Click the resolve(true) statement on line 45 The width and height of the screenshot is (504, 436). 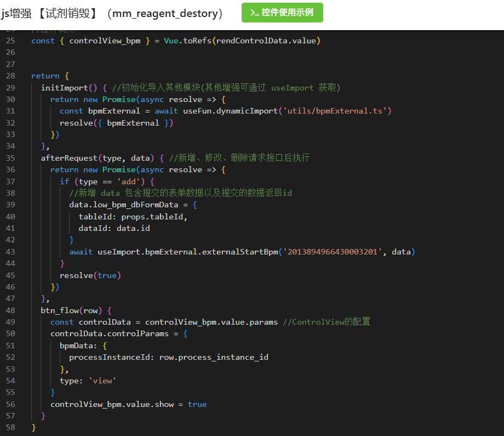(90, 275)
